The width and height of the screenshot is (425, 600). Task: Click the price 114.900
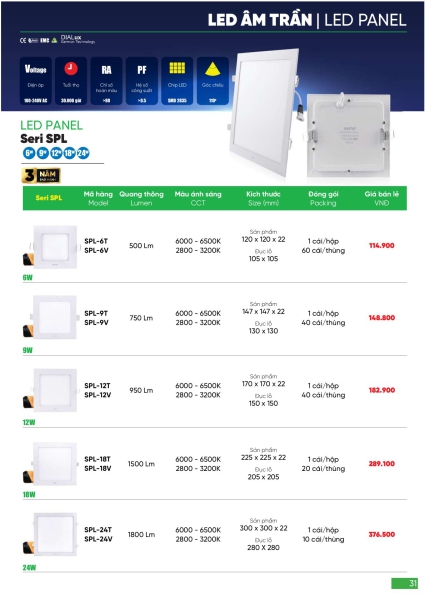pyautogui.click(x=381, y=246)
